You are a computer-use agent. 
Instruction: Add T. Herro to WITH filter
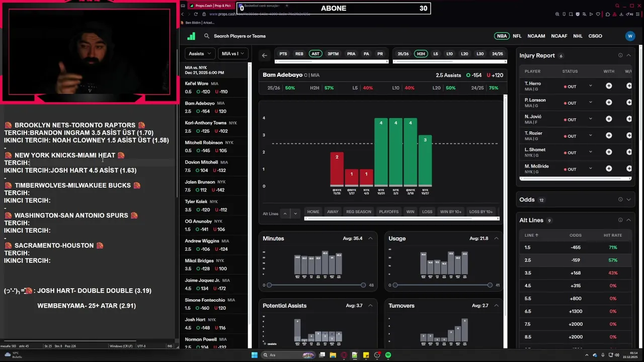point(609,86)
